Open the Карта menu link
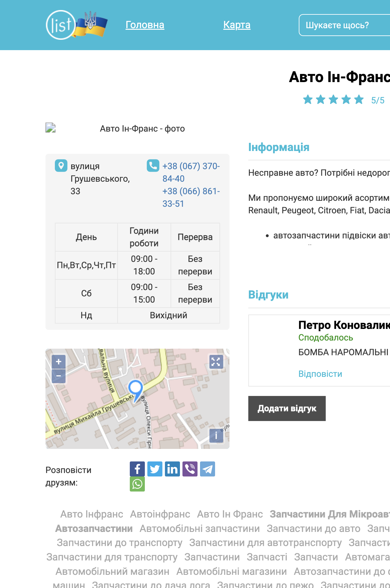The image size is (390, 588). [x=237, y=25]
